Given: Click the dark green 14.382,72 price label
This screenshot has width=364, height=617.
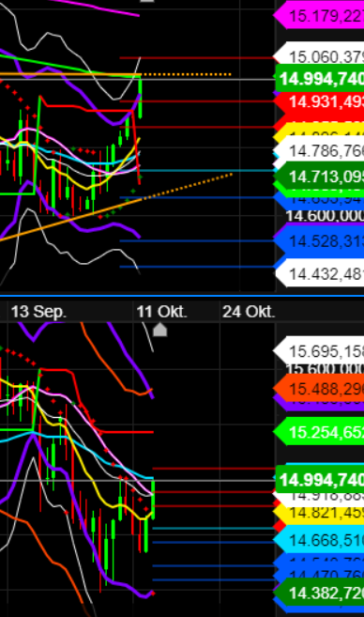Looking at the screenshot, I should (x=319, y=593).
